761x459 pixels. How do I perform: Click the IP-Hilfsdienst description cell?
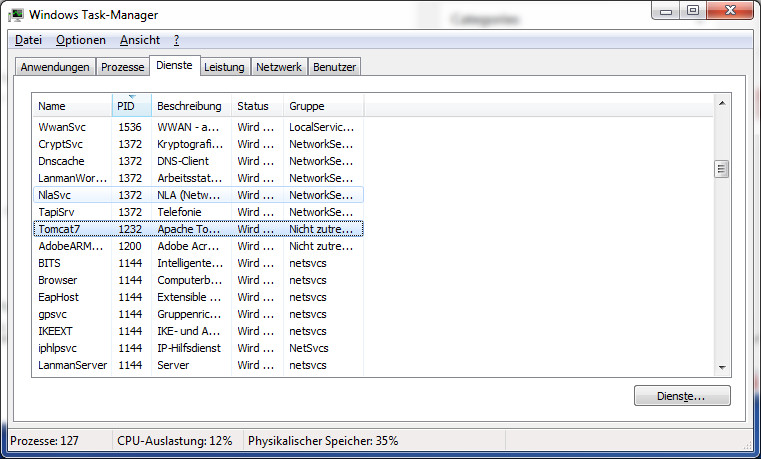point(189,348)
